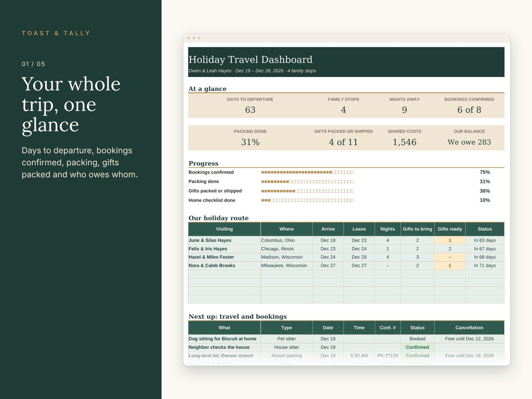This screenshot has width=532, height=399.
Task: Click the 5:30 AM time cell
Action: [x=359, y=356]
